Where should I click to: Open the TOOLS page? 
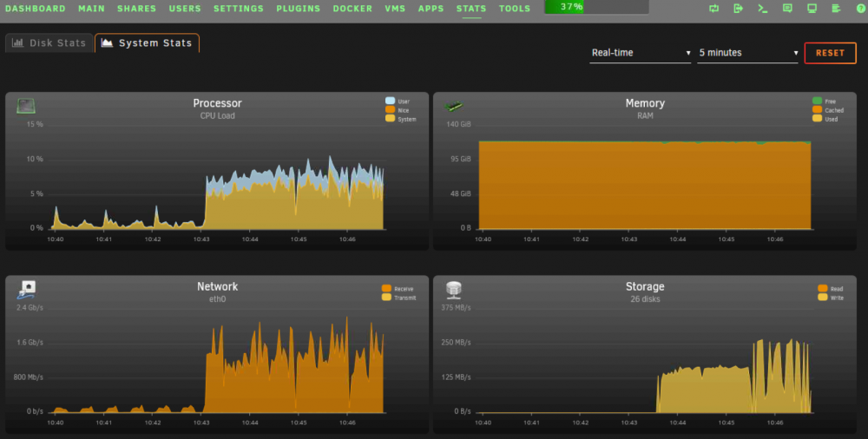click(515, 9)
